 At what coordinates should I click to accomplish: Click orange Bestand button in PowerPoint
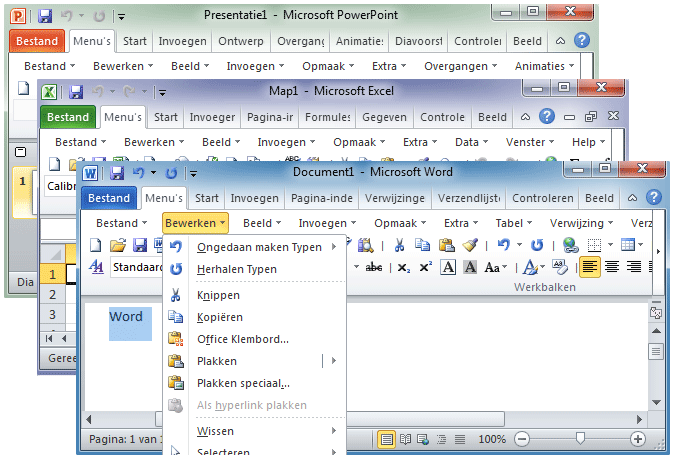[37, 41]
